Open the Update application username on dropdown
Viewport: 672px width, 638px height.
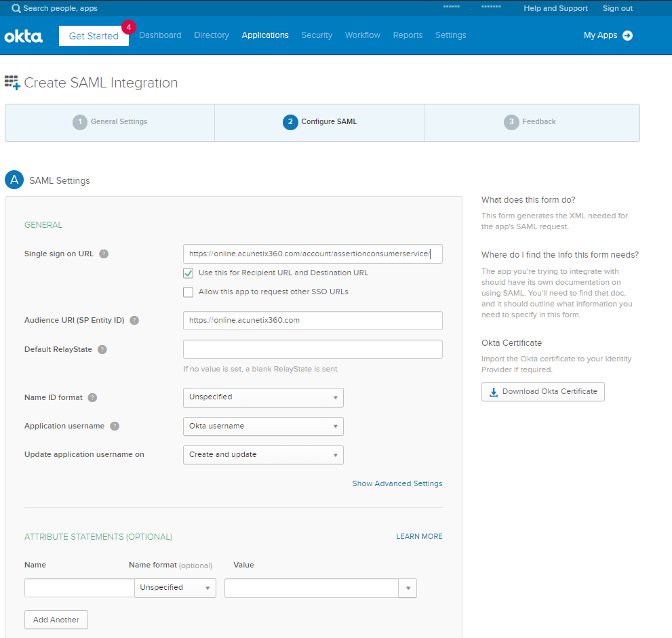point(263,455)
